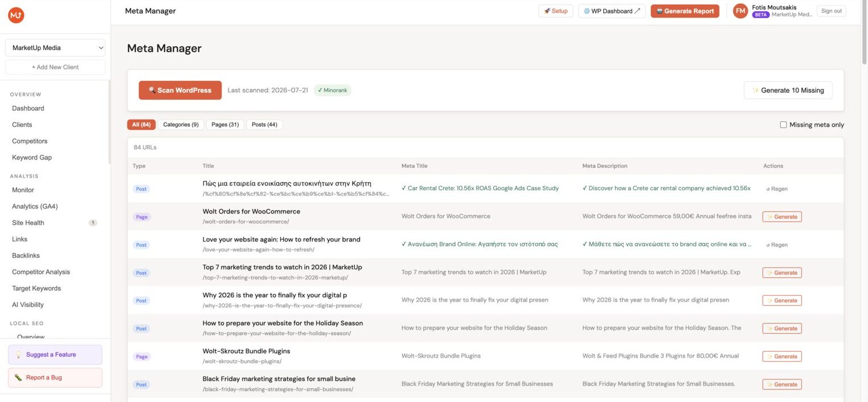The image size is (868, 402).
Task: Click the Meta Description column header
Action: click(605, 166)
